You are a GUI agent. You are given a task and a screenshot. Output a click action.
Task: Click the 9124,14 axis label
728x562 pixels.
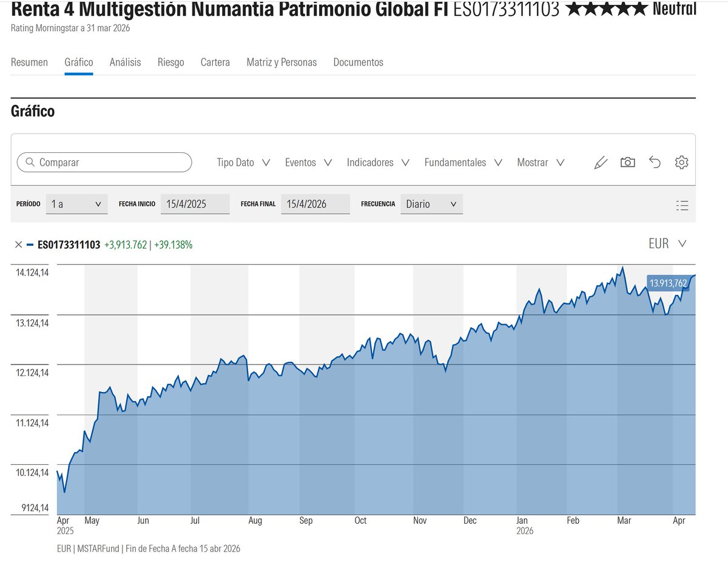tap(35, 508)
